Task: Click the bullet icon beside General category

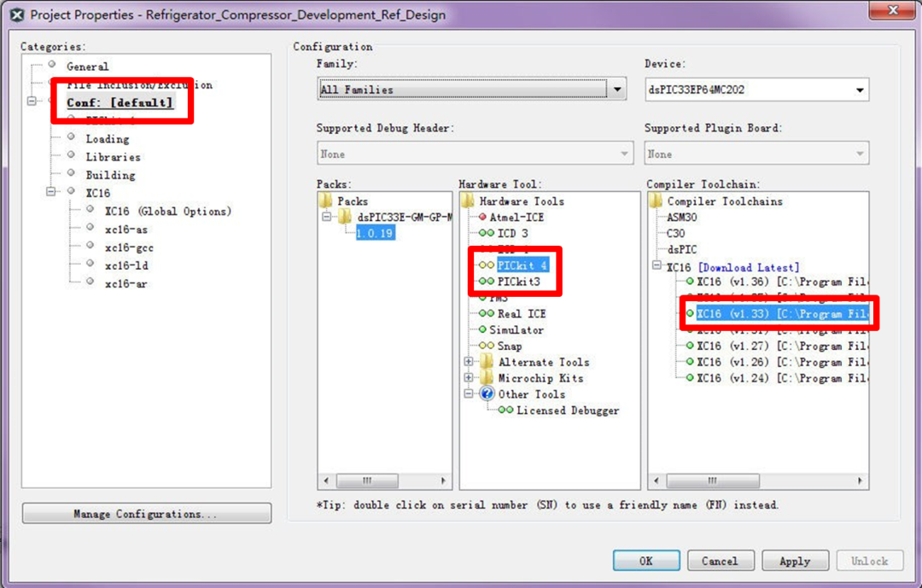Action: click(52, 64)
